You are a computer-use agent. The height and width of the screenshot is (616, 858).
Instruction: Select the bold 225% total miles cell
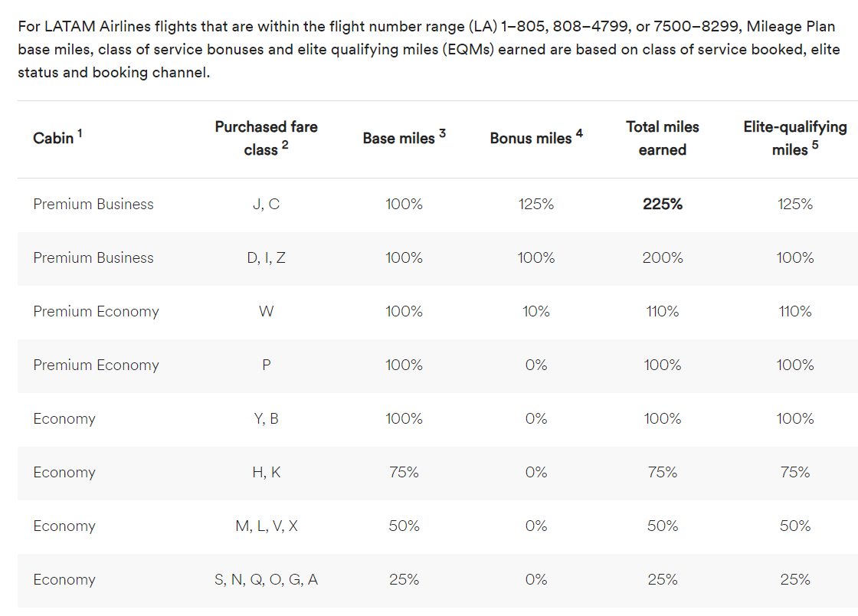(663, 205)
